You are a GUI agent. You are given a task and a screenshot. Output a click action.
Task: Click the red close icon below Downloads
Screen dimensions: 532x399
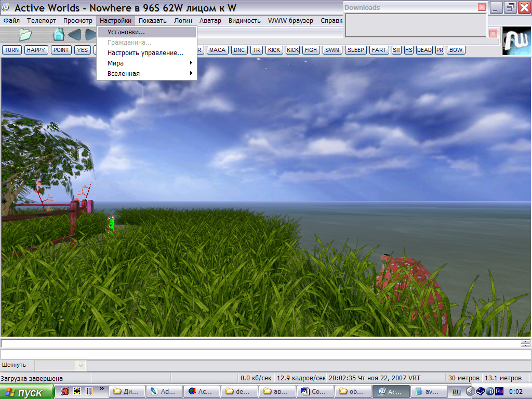494,33
